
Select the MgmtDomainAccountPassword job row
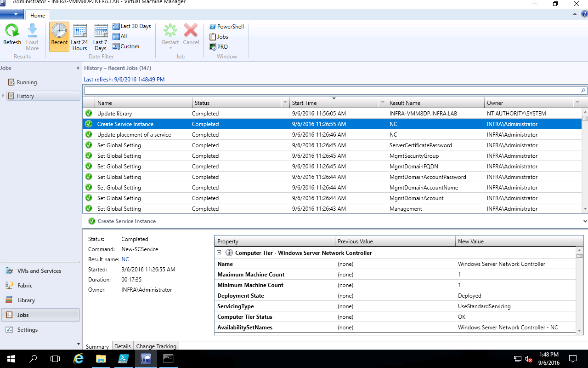click(332, 177)
